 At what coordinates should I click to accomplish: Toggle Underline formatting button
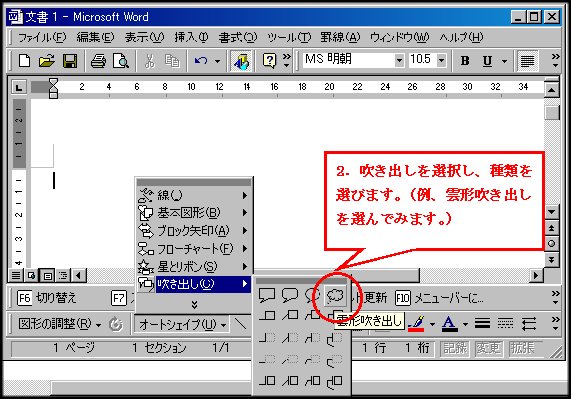click(487, 61)
